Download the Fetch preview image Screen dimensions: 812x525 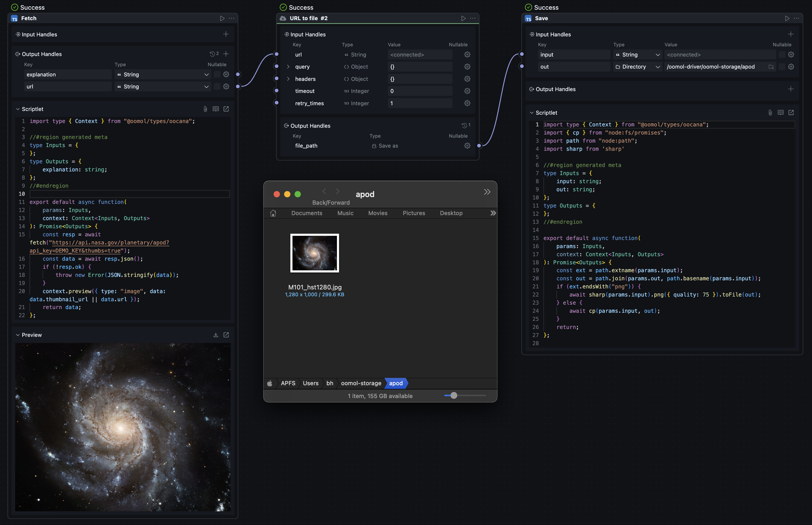point(216,335)
